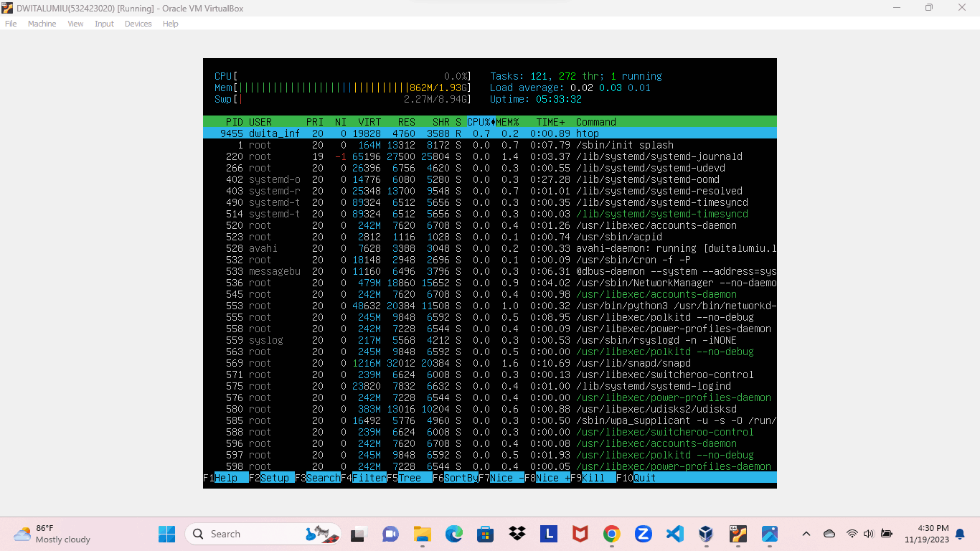Sort by the PID column header
This screenshot has width=980, height=551.
pyautogui.click(x=235, y=122)
